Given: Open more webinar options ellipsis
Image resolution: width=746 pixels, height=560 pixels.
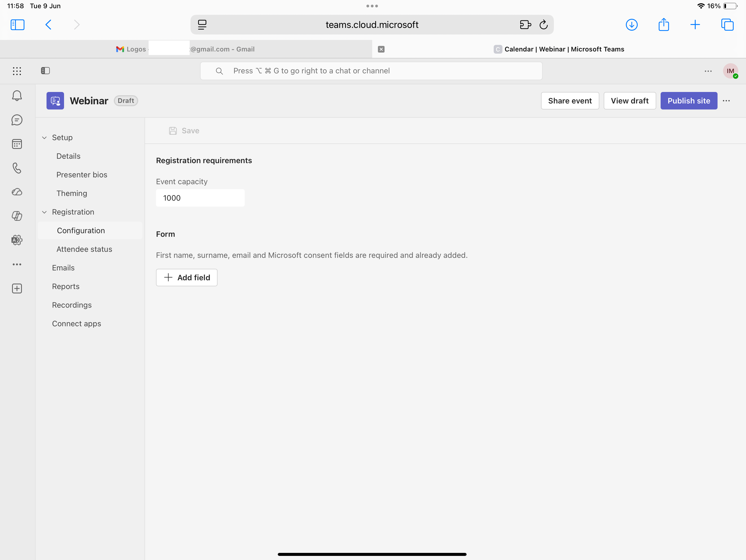Looking at the screenshot, I should (726, 101).
